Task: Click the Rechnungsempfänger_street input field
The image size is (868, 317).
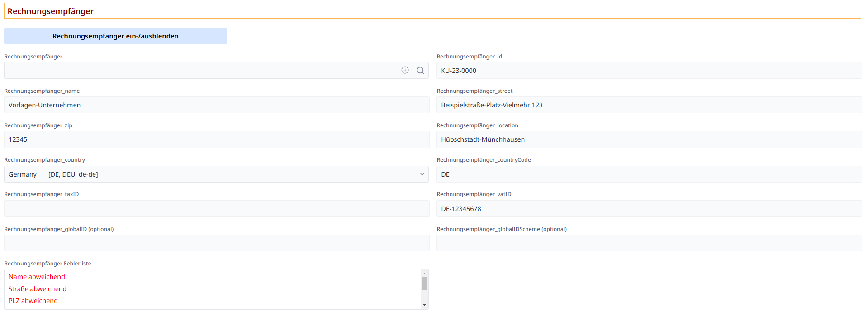Action: 649,105
